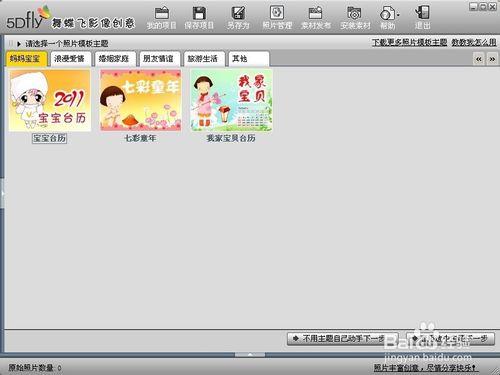Open the 安装素材 install materials icon
Image resolution: width=500 pixels, height=375 pixels.
pyautogui.click(x=355, y=13)
